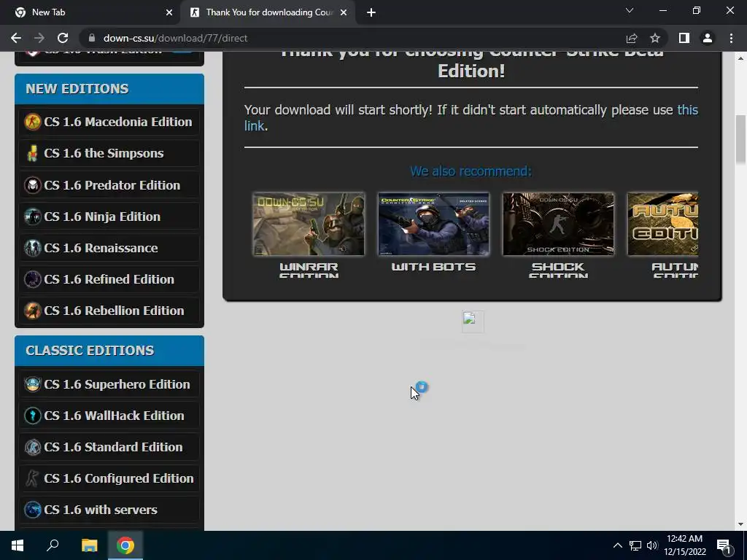Close the New Tab tab

[169, 12]
